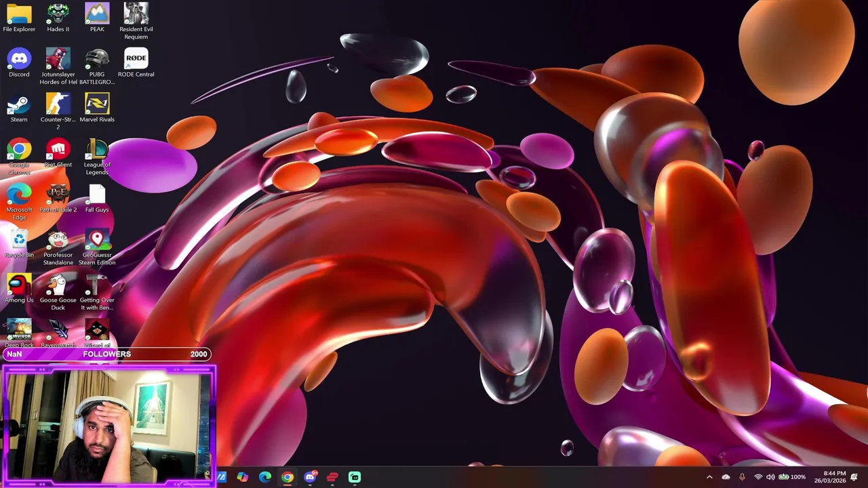Launch Discord from the desktop icon
The width and height of the screenshot is (868, 488).
(19, 63)
